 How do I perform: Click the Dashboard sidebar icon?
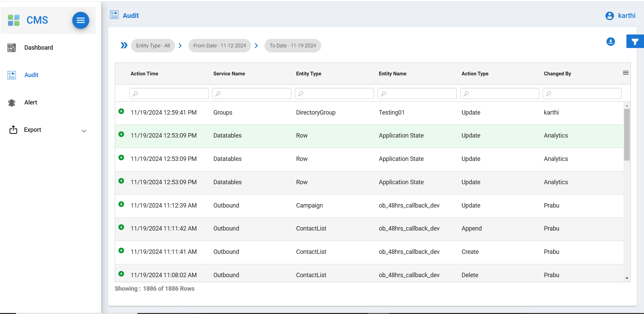pos(12,48)
